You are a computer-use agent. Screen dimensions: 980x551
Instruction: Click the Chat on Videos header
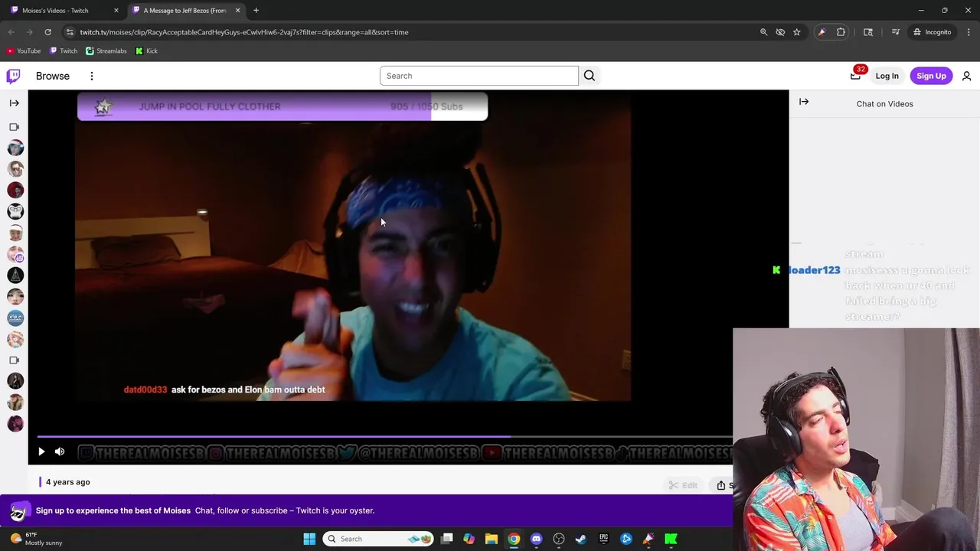pos(884,104)
